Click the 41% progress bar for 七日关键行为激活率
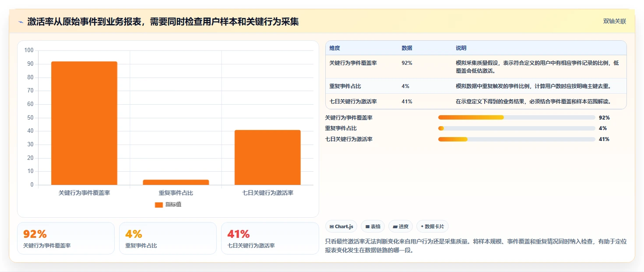The image size is (644, 272). pos(517,139)
